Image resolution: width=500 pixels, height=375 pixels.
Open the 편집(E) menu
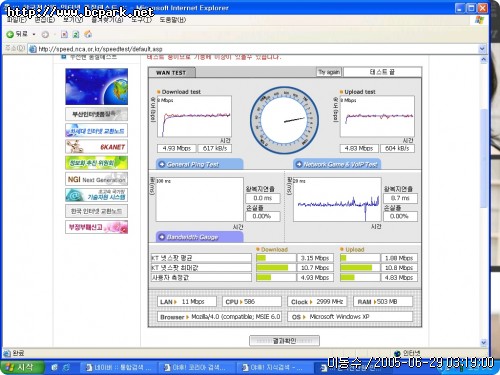point(45,20)
